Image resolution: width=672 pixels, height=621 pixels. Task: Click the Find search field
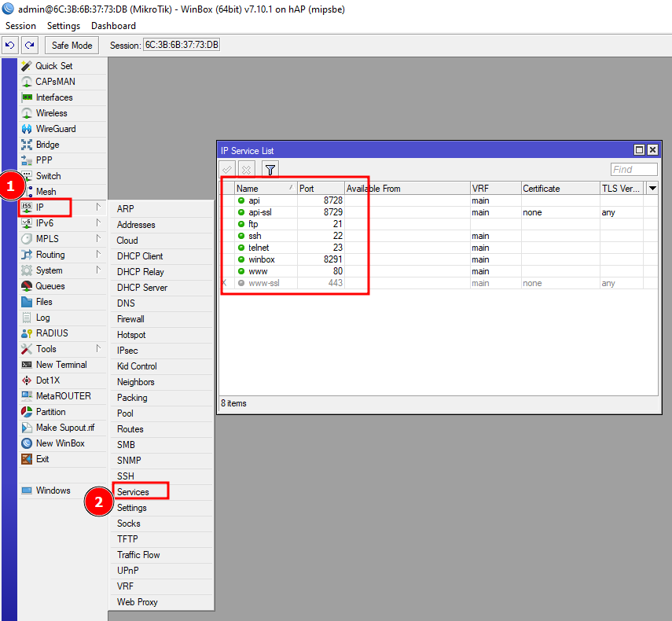pyautogui.click(x=633, y=170)
